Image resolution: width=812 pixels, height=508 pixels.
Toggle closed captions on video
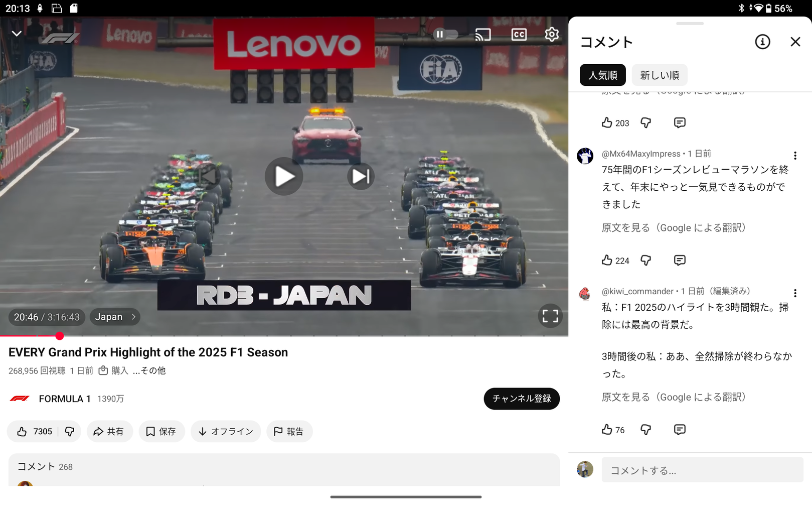519,35
